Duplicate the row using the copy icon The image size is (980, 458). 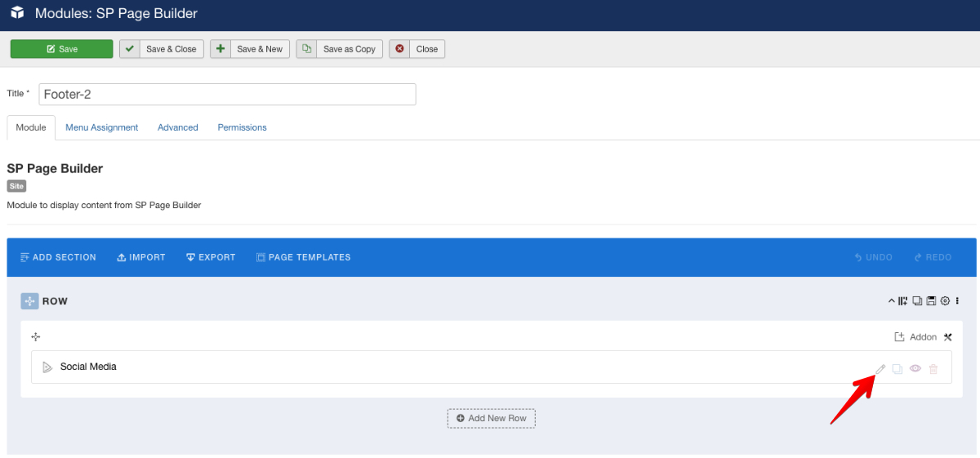pos(917,301)
